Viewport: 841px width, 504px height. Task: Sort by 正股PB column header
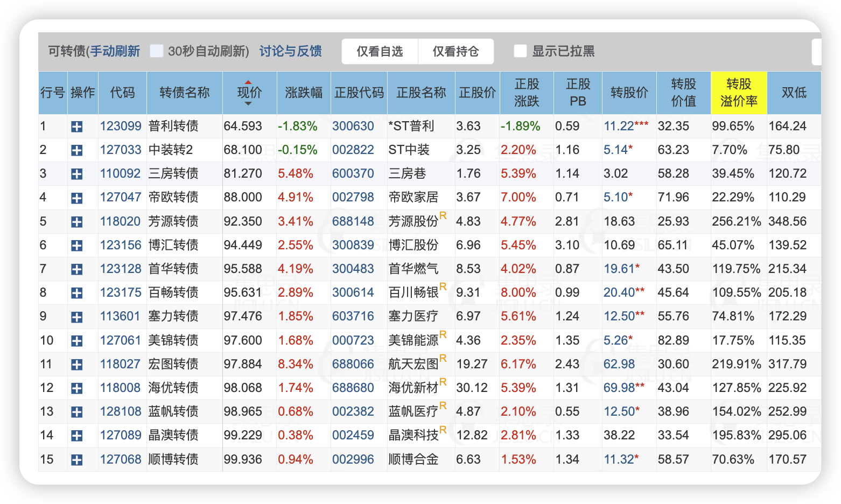pyautogui.click(x=578, y=93)
